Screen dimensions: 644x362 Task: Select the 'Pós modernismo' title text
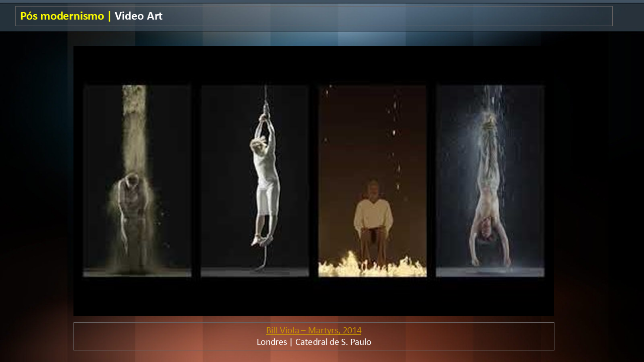[62, 16]
